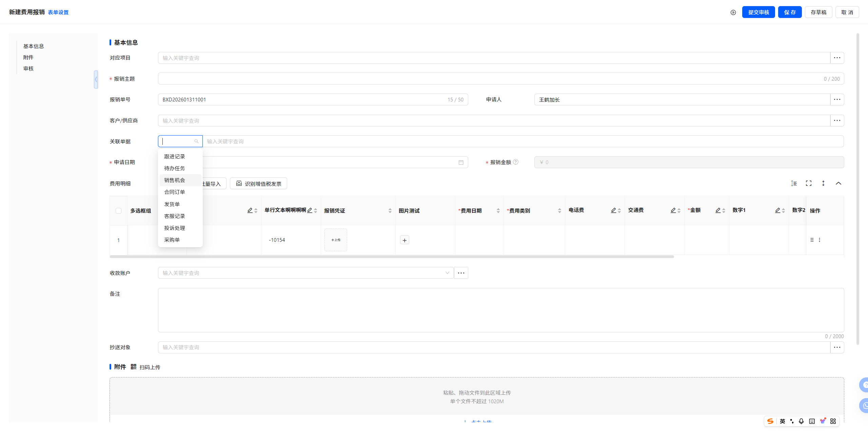This screenshot has width=868, height=431.
Task: Click the play tutorial icon near top-right
Action: pyautogui.click(x=733, y=13)
